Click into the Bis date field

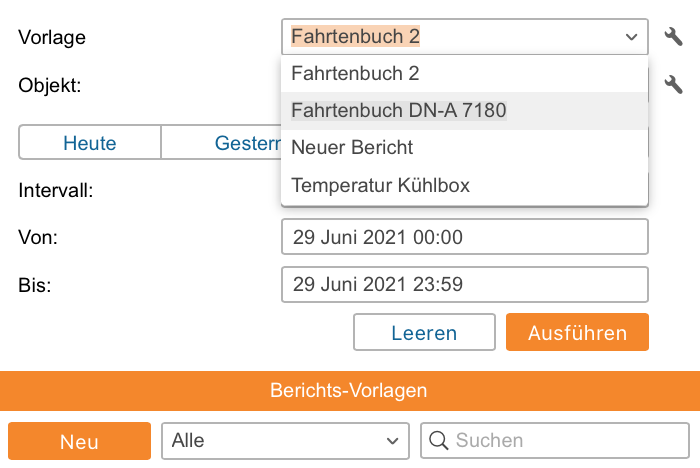[464, 285]
